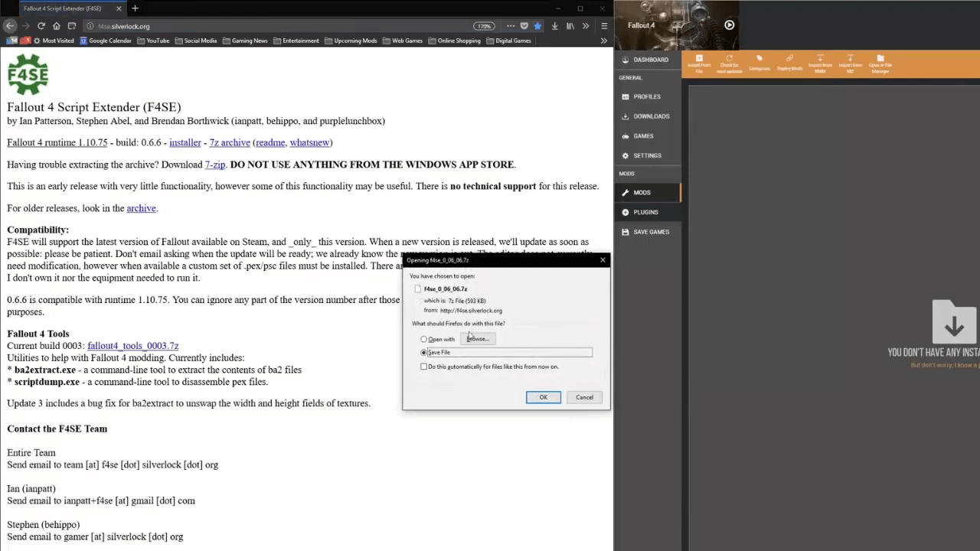
Task: Open the page actions three-dot menu
Action: tap(510, 26)
